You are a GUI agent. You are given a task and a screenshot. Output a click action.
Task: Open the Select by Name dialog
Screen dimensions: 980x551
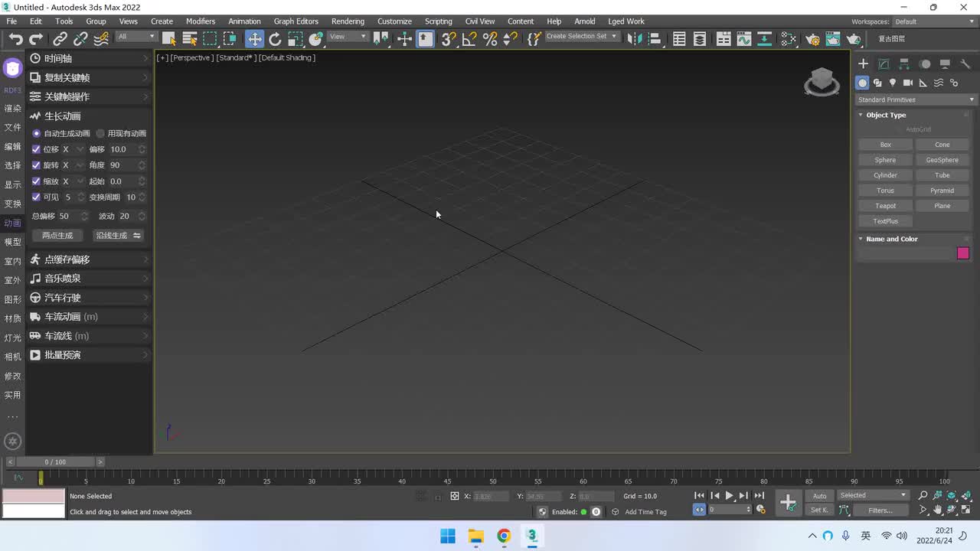click(x=190, y=39)
